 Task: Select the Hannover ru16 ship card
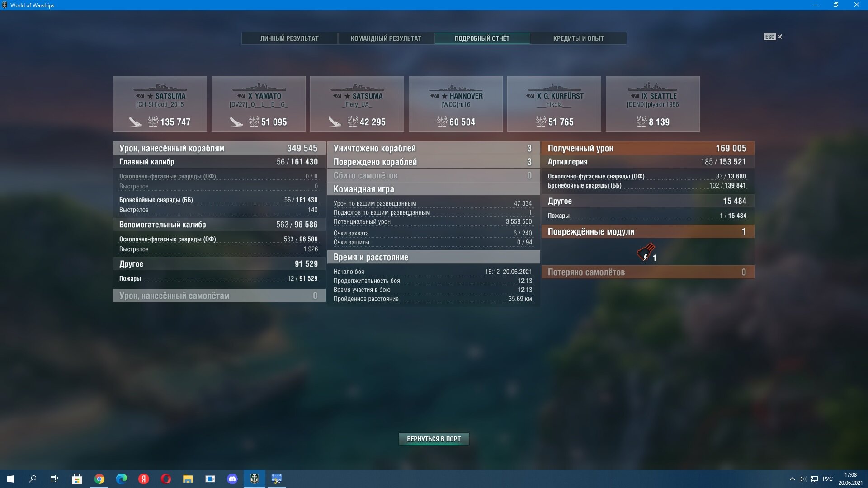pos(456,104)
